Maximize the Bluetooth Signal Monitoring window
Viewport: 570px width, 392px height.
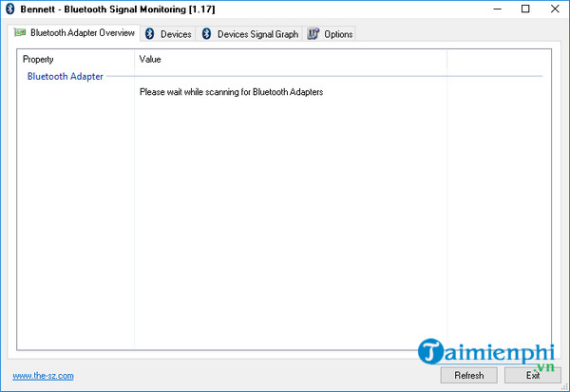(x=525, y=9)
